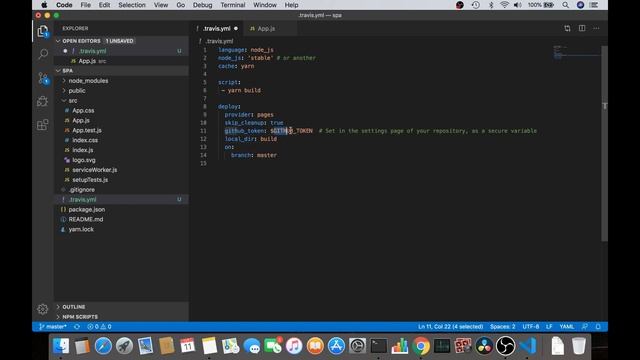Open Spotlight search in menu bar

(565, 5)
